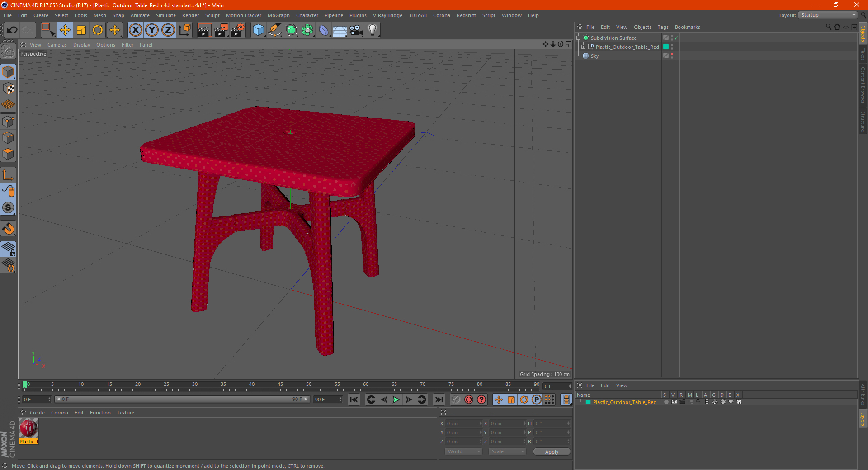Switch to Model mode
The width and height of the screenshot is (868, 470).
coord(8,72)
